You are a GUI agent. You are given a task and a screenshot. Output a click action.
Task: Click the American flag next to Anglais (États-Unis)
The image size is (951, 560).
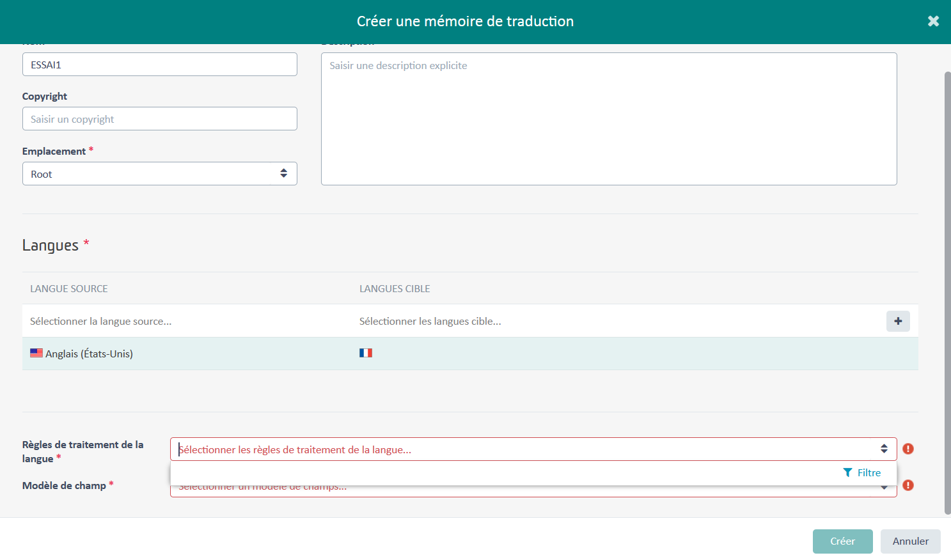tap(36, 352)
